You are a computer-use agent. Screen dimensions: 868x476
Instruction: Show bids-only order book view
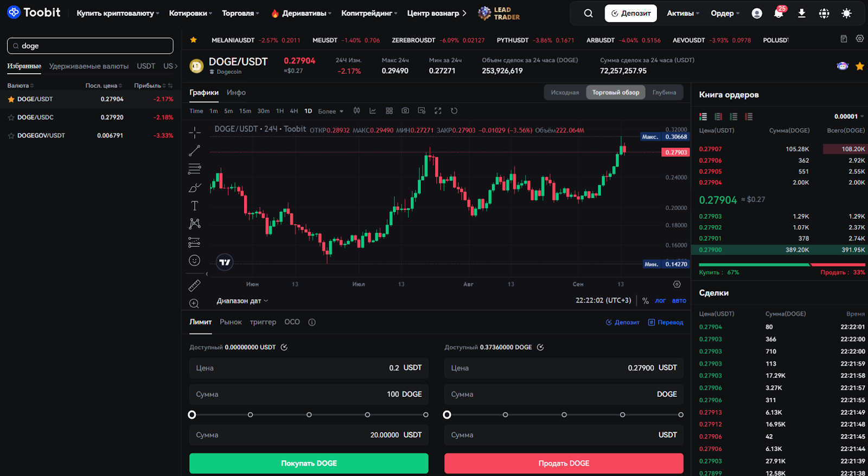(733, 116)
